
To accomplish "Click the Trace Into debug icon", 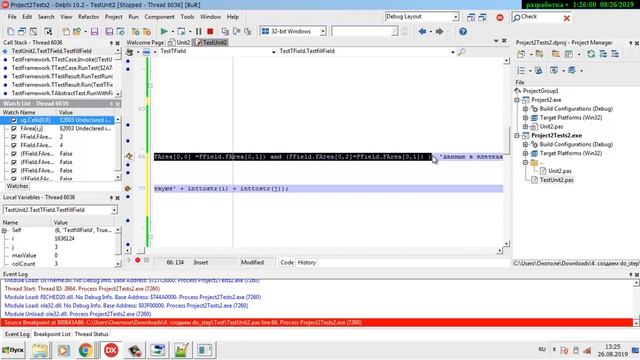I will pyautogui.click(x=225, y=31).
